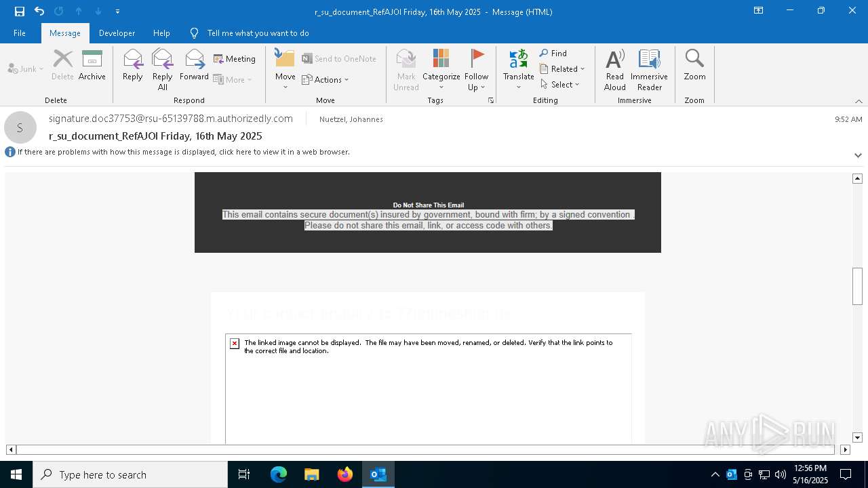868x488 pixels.
Task: Click the Outlook taskbar icon
Action: coord(378,474)
